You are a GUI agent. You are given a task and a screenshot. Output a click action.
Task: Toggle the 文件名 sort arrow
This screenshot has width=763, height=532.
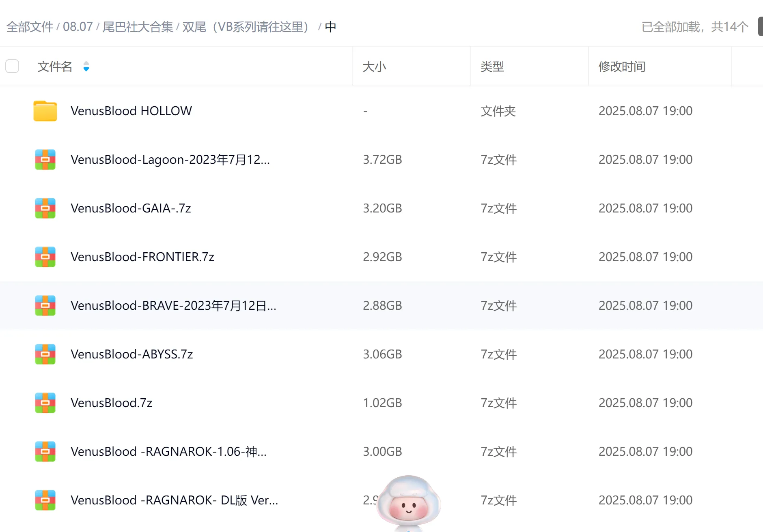[86, 66]
